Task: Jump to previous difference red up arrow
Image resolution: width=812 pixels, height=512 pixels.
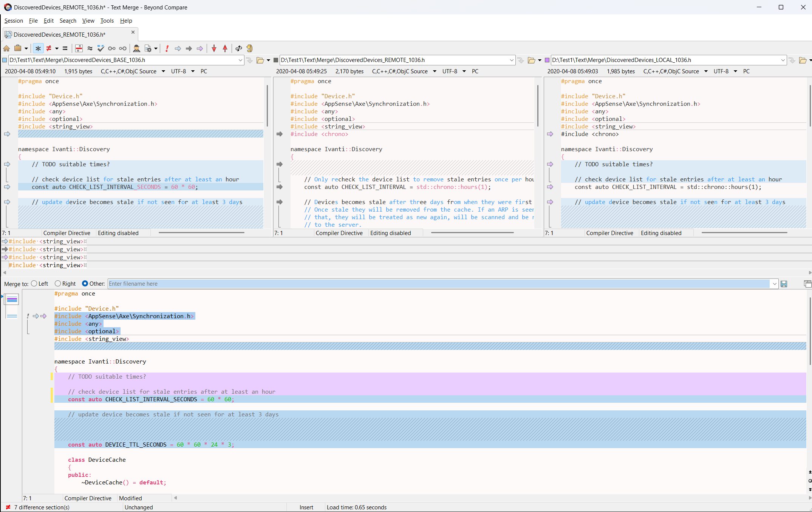Action: (225, 48)
